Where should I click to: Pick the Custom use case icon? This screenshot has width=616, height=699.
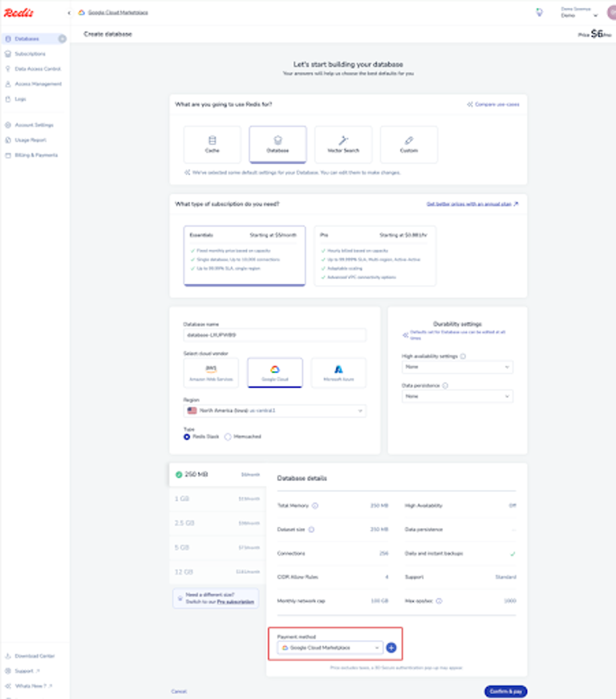[409, 140]
